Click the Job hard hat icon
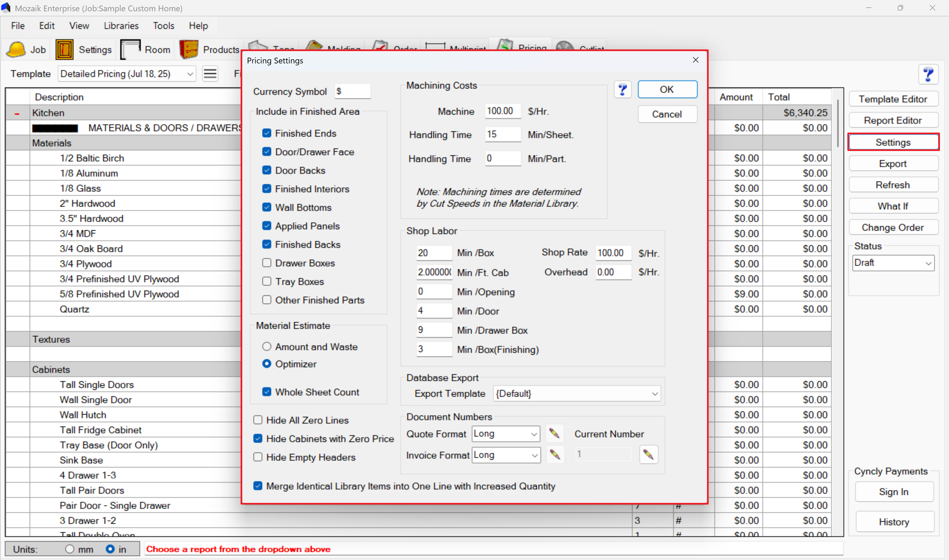949x560 pixels. pos(16,49)
